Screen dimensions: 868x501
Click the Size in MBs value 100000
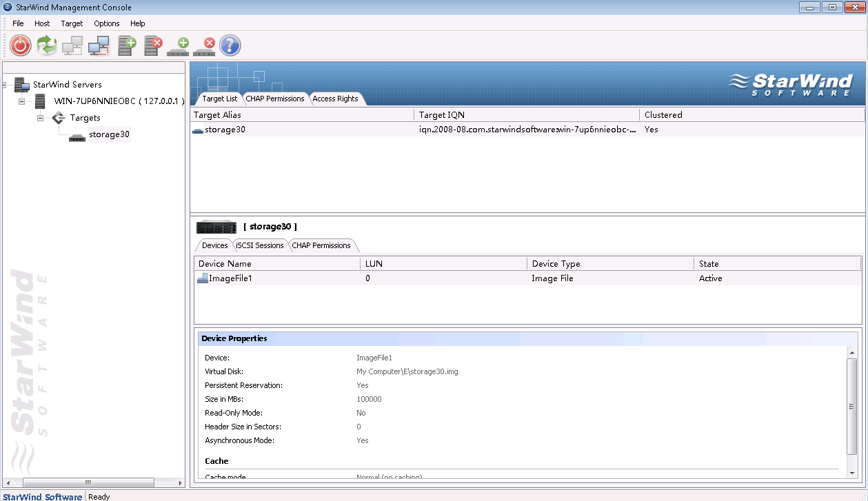[x=369, y=399]
